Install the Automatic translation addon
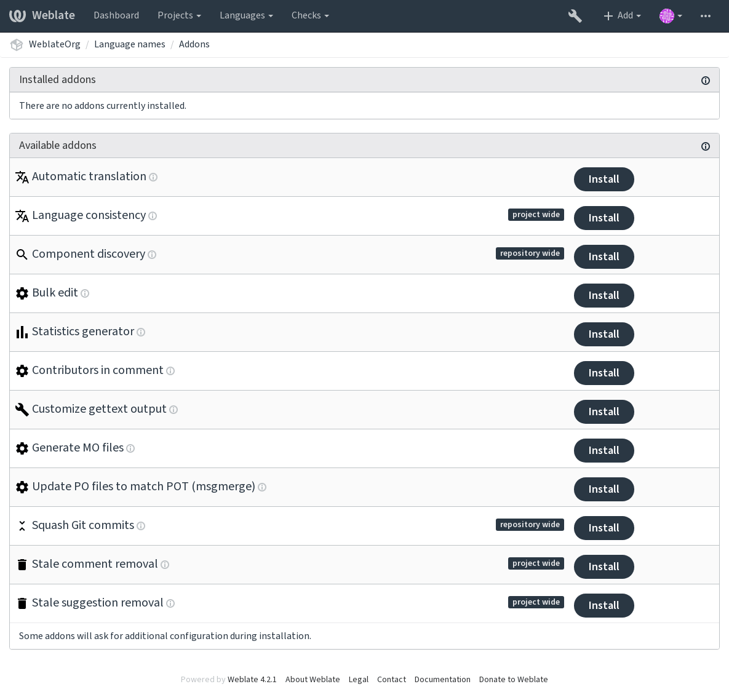Viewport: 729px width, 700px height. [x=604, y=180]
